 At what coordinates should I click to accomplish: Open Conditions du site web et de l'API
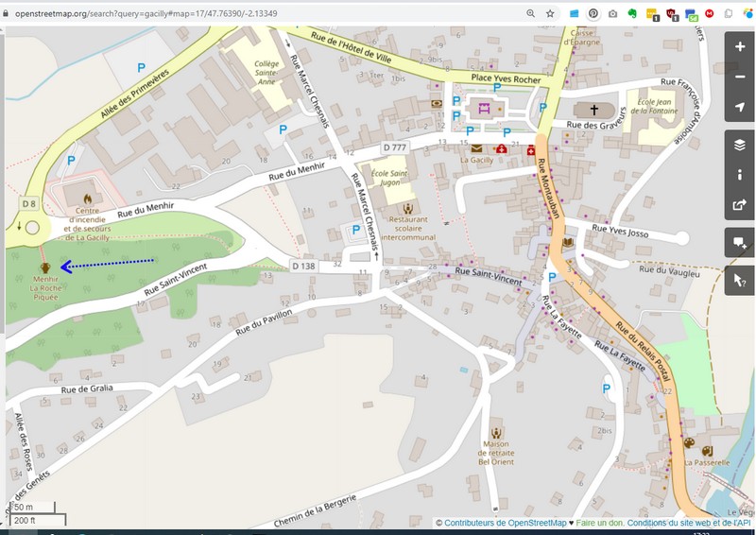(689, 523)
